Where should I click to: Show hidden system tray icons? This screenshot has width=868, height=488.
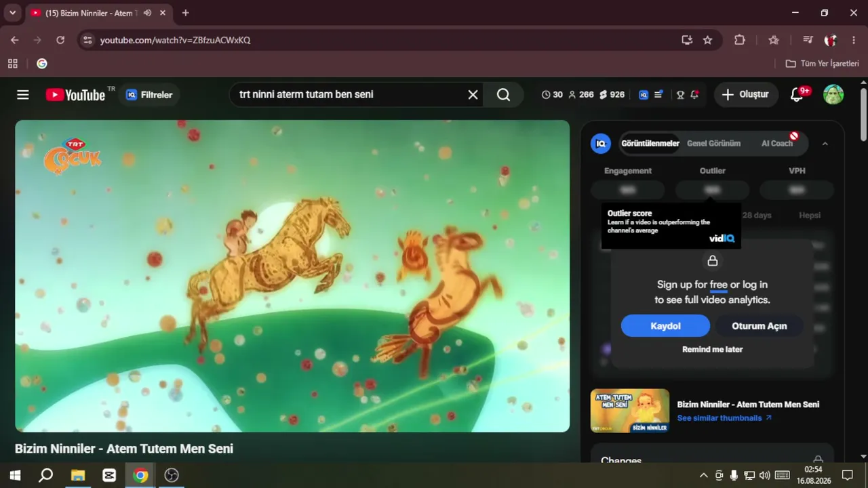(x=703, y=475)
